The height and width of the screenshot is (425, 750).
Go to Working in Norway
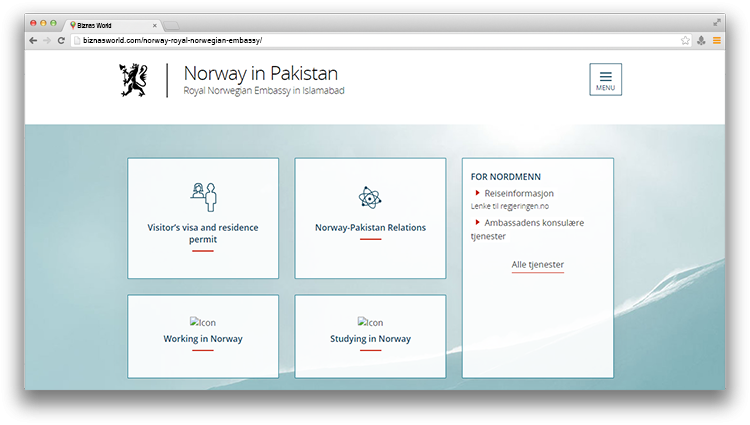[x=203, y=339]
